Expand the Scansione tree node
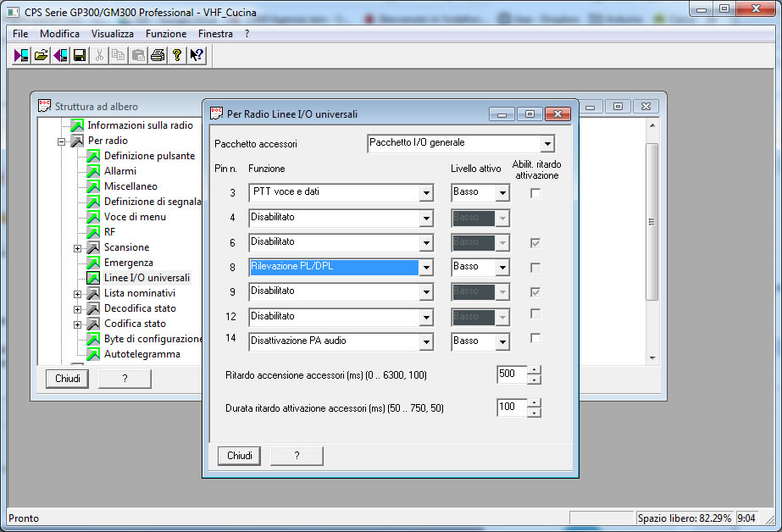Screen dimensions: 782x532 tap(77, 248)
